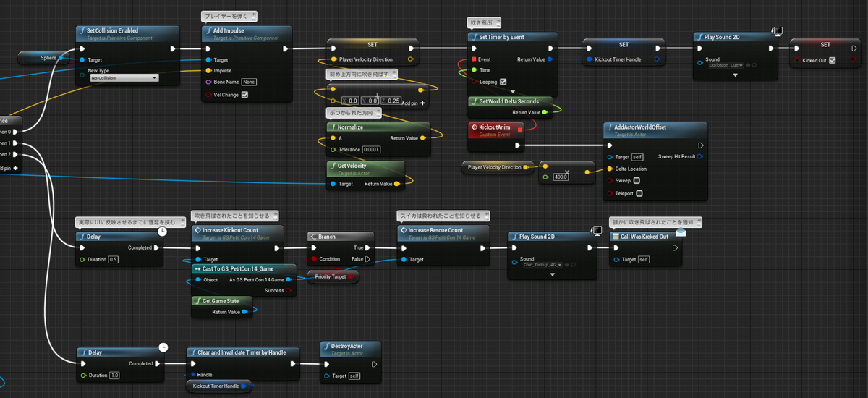Click the Tolerance 0.0001 input field

(x=371, y=150)
